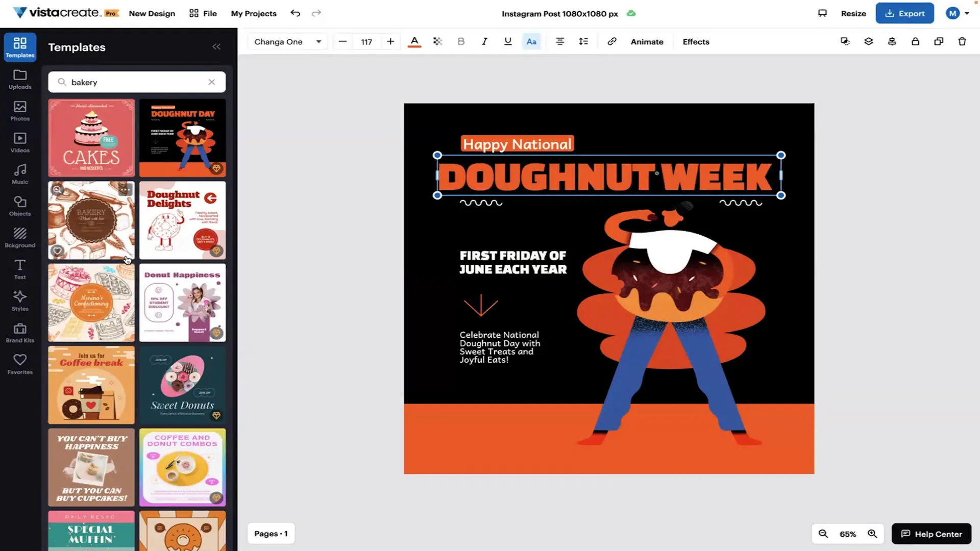
Task: Open the Background panel
Action: [20, 238]
